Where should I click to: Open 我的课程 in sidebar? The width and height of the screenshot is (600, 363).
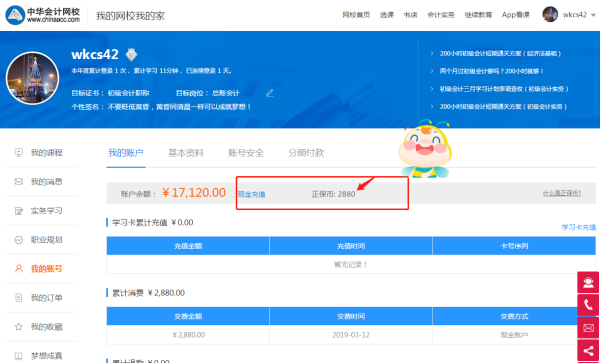coord(46,153)
